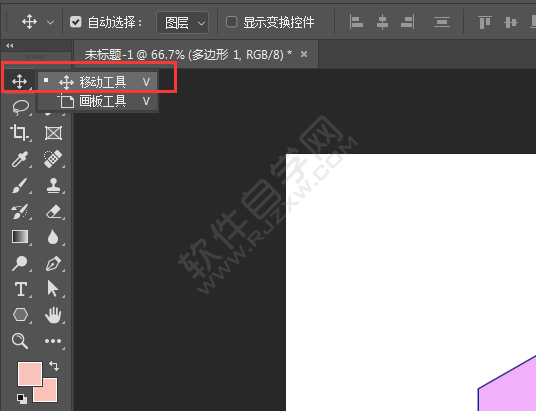Select the Gradient tool

click(20, 237)
